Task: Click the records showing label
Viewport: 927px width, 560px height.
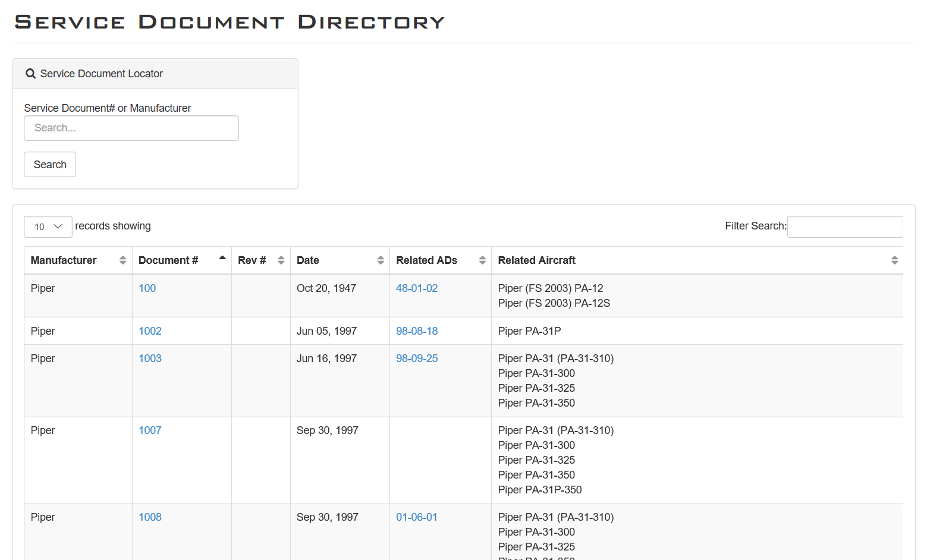Action: (x=113, y=226)
